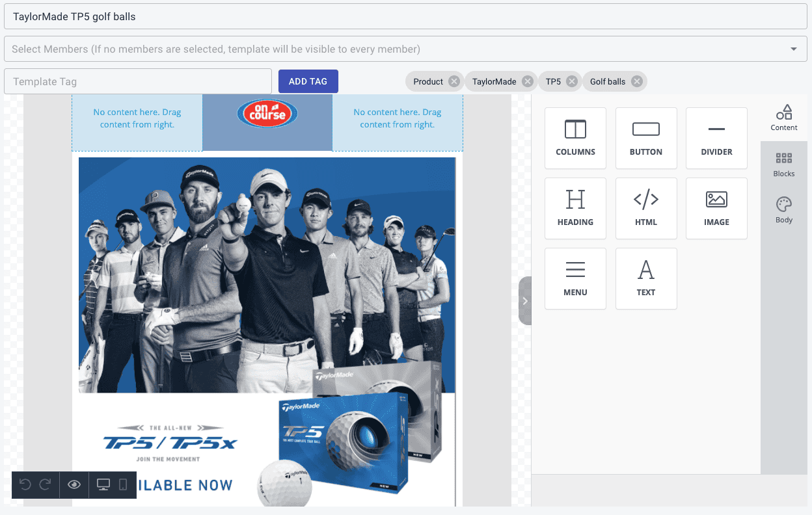Switch to the Blocks tab
Viewport: 812px width, 515px height.
click(784, 165)
